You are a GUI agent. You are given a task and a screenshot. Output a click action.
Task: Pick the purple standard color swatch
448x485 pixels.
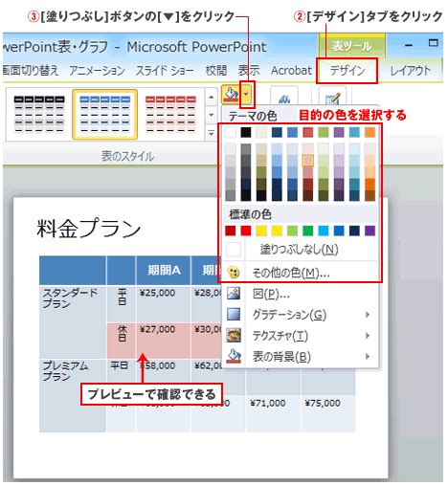pos(370,231)
